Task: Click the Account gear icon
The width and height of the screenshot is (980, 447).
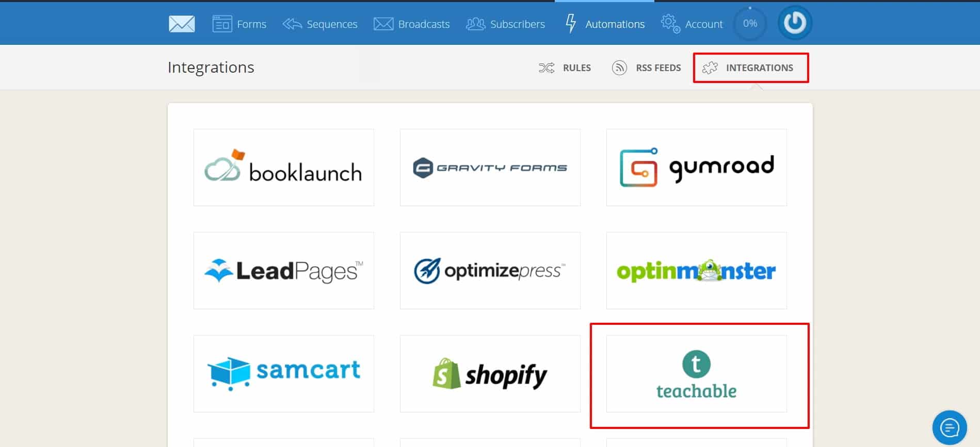Action: [670, 24]
